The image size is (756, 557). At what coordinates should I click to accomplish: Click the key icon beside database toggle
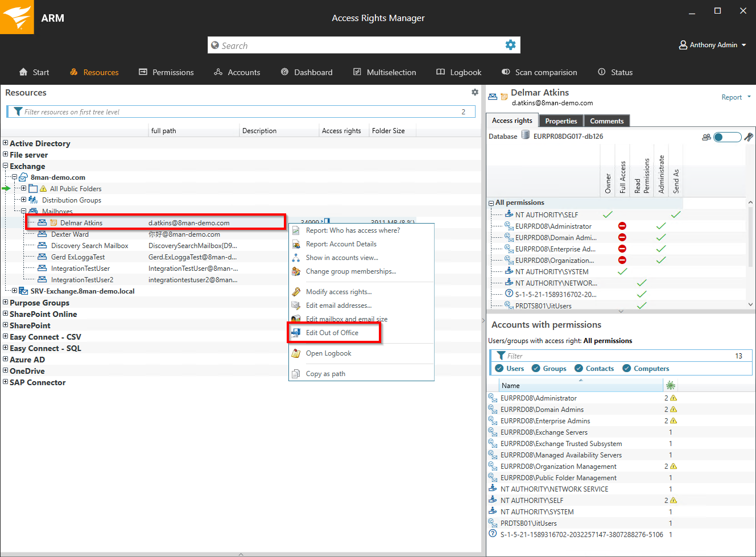(x=749, y=137)
